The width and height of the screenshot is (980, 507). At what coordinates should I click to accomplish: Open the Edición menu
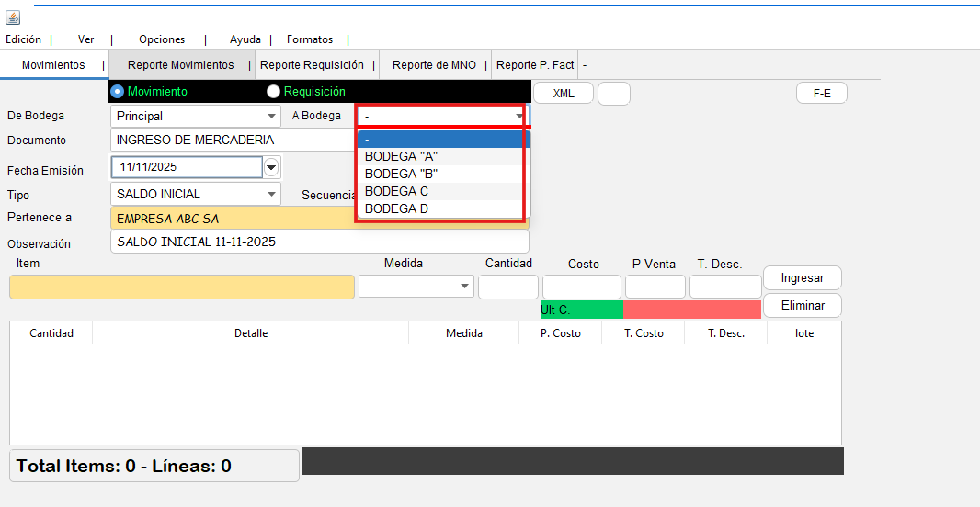24,39
